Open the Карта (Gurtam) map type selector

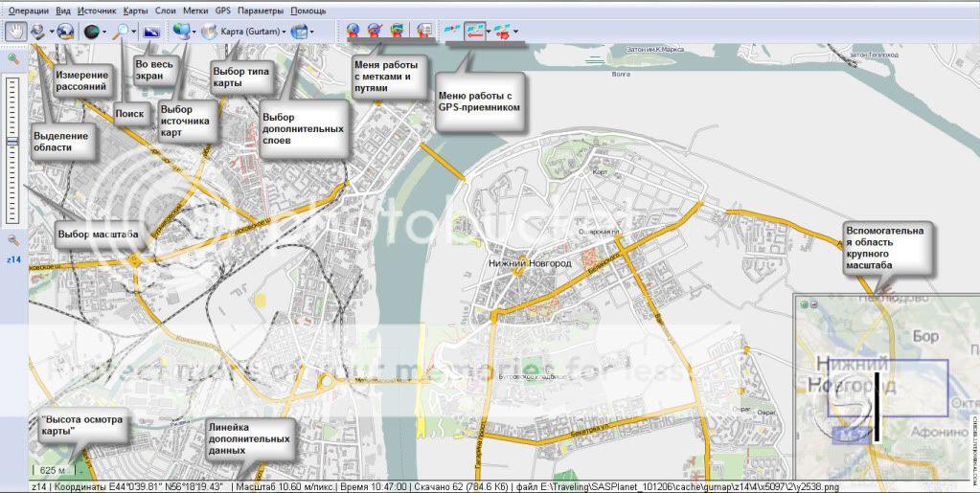click(x=243, y=31)
